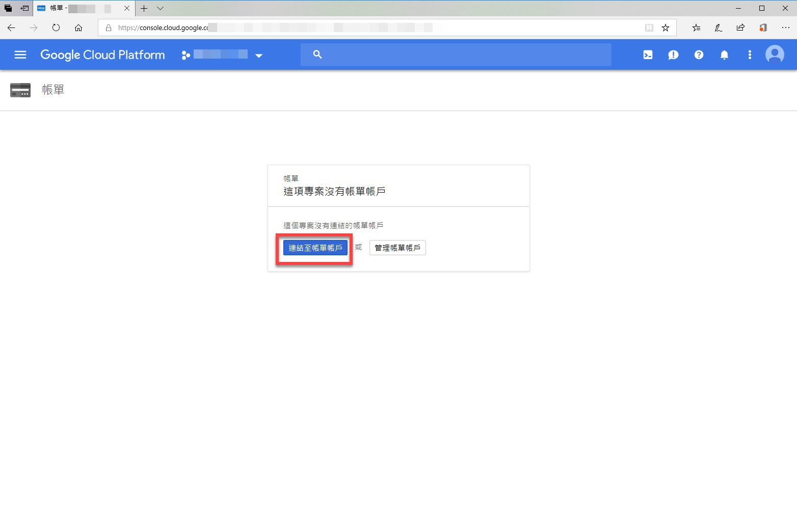Click the set-aside tabs icon
The image size is (797, 532).
coord(24,8)
